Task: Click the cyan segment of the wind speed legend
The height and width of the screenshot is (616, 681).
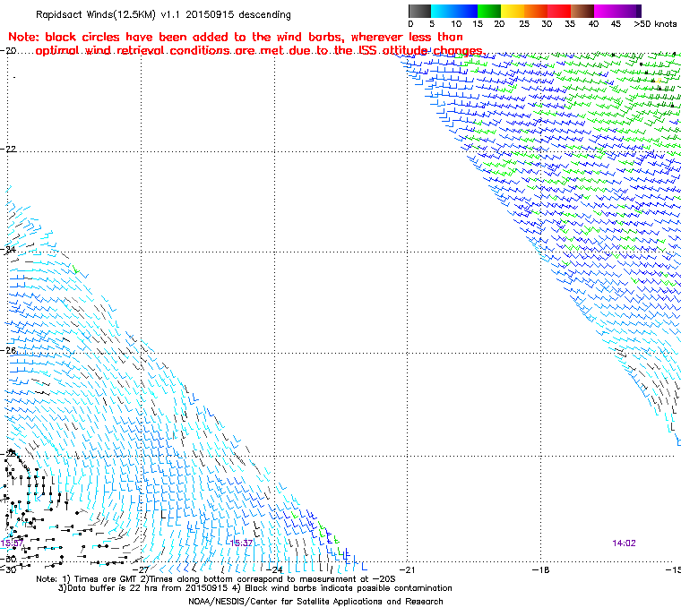Action: pyautogui.click(x=443, y=12)
